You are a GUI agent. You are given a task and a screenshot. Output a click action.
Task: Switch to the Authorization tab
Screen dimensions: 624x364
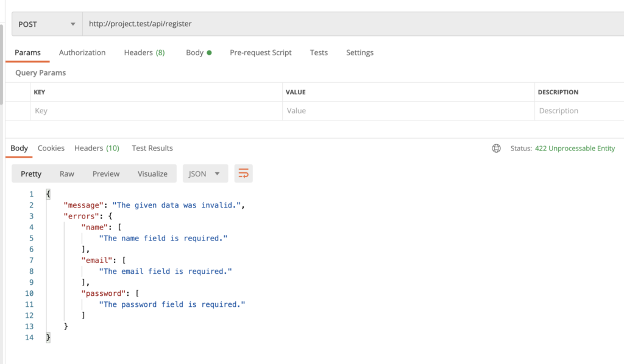point(82,53)
